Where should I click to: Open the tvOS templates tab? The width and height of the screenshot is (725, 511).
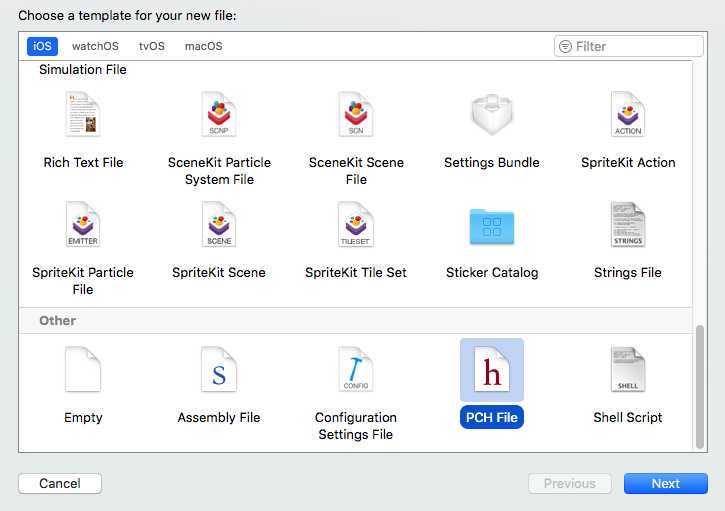tap(152, 46)
